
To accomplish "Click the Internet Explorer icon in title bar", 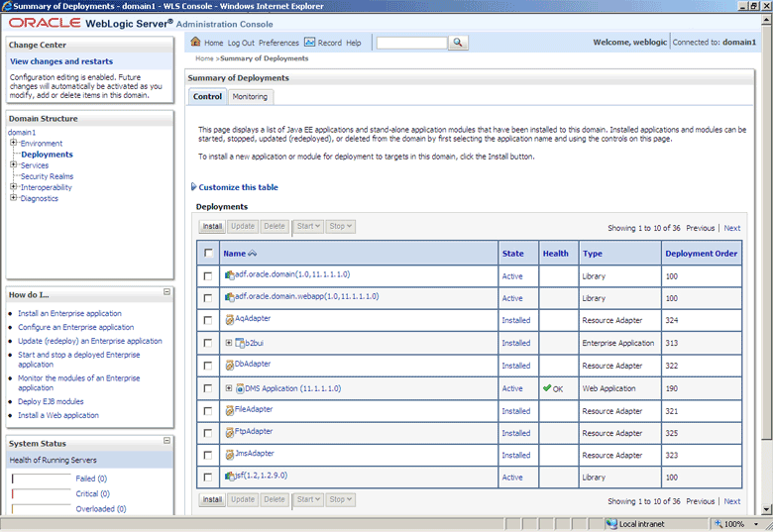I will tap(7, 6).
